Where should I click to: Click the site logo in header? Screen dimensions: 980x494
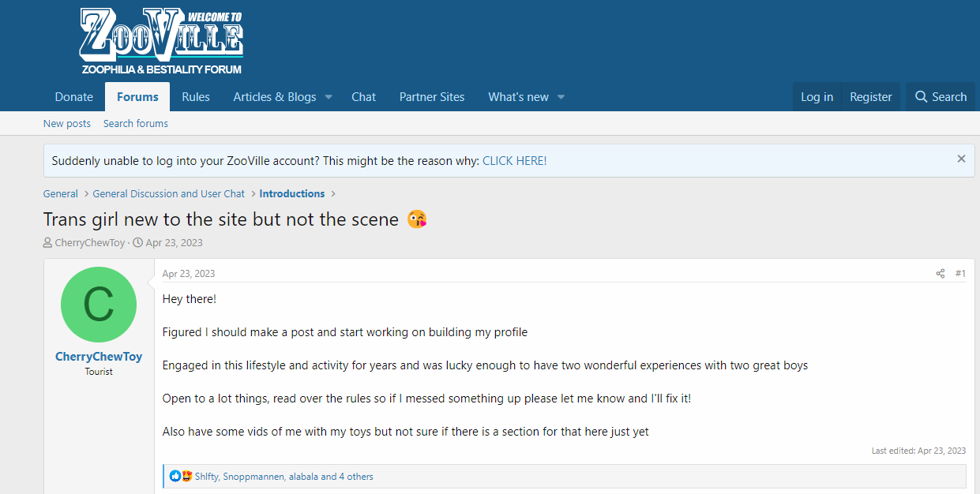[162, 41]
